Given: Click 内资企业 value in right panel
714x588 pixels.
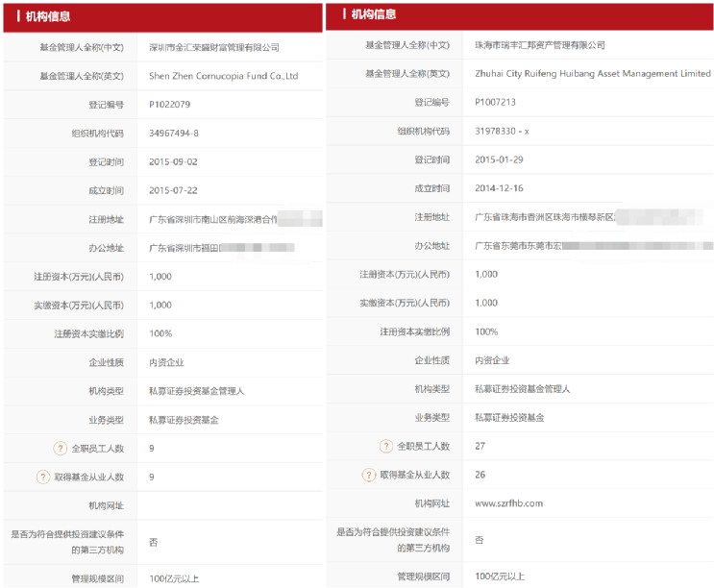Looking at the screenshot, I should point(492,360).
